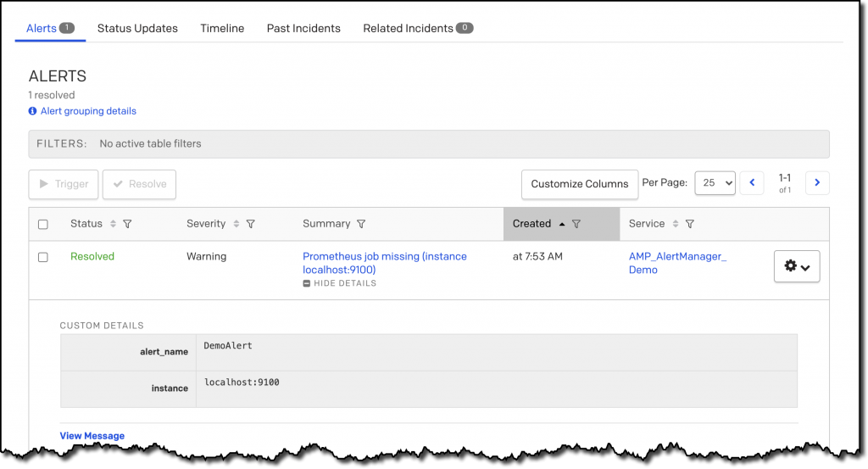
Task: Check the select-all checkbox in table header
Action: coord(43,224)
